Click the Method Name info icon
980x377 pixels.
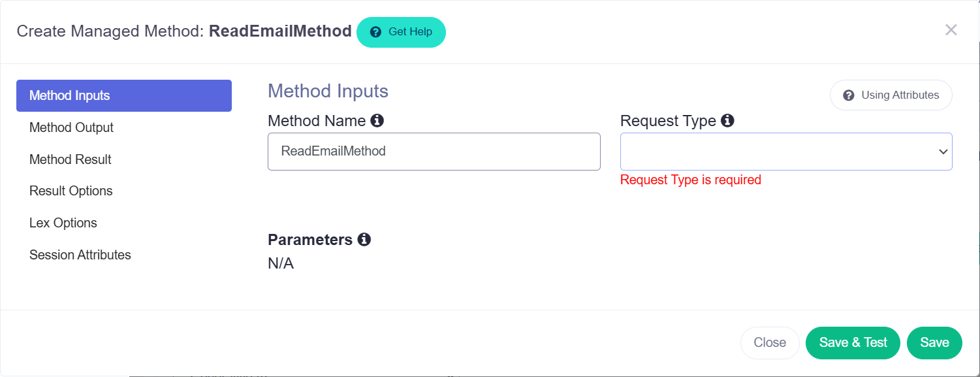(377, 121)
